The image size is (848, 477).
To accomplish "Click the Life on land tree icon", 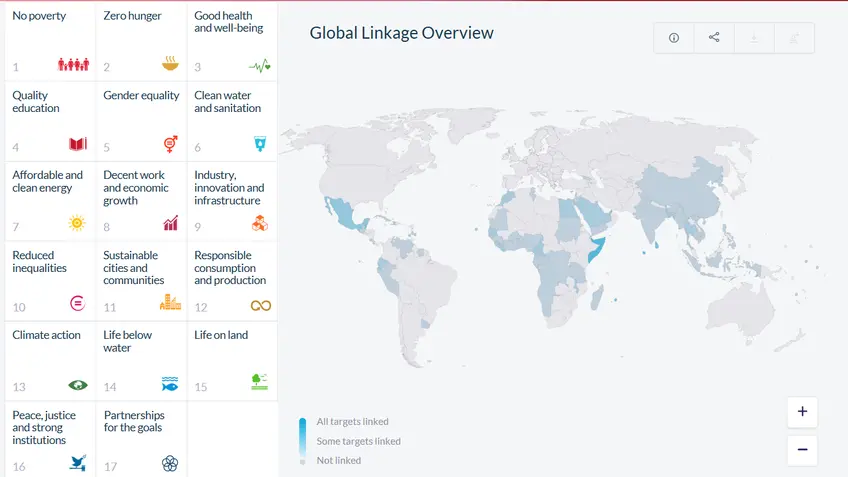I will pyautogui.click(x=259, y=382).
